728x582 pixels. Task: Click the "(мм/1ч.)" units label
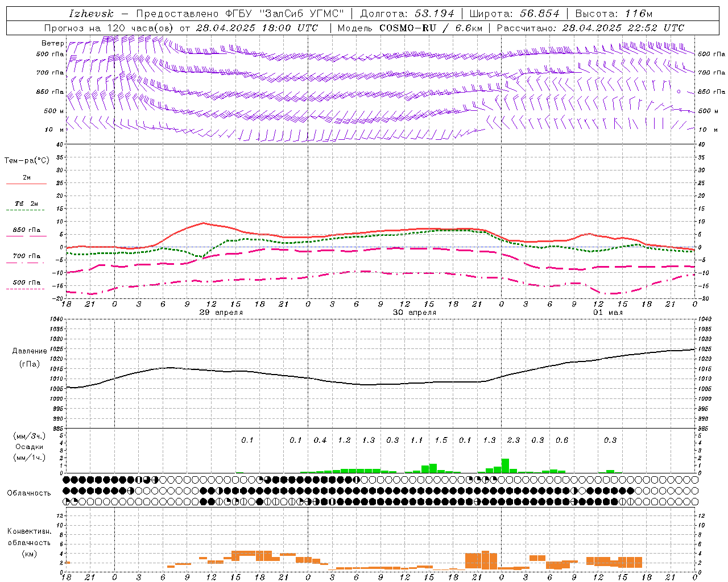point(29,458)
